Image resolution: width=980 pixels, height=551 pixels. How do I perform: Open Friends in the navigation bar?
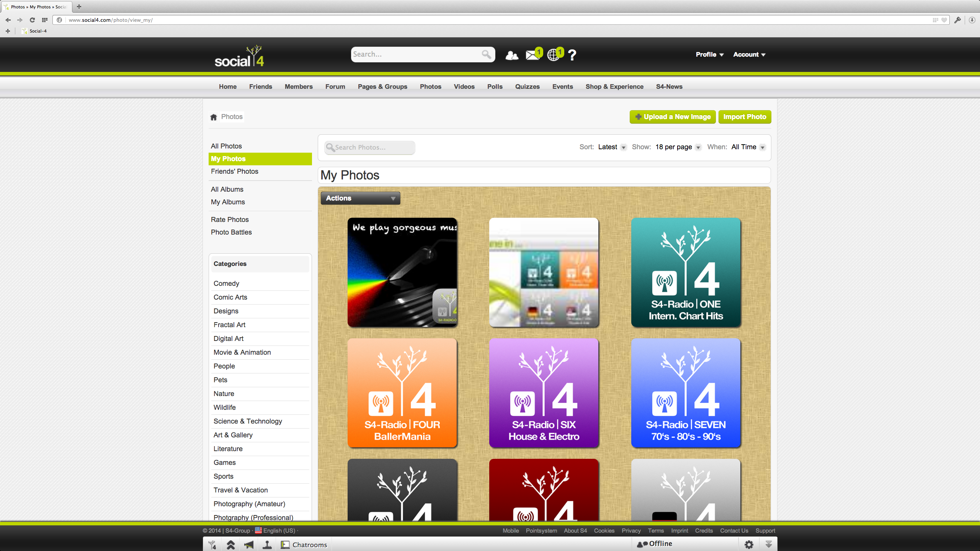click(261, 86)
